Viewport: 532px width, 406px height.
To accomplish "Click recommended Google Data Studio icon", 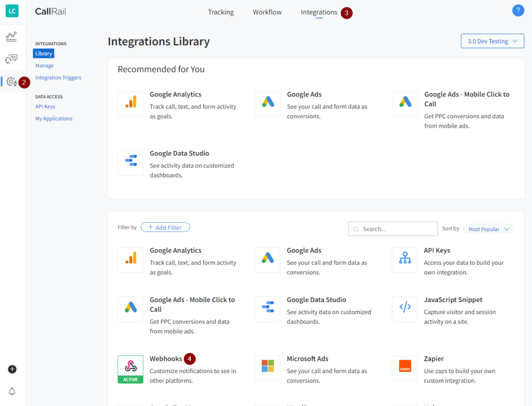I will coord(130,163).
